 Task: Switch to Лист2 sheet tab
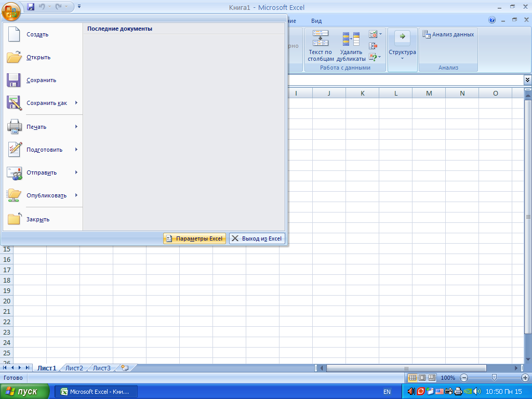pos(74,368)
